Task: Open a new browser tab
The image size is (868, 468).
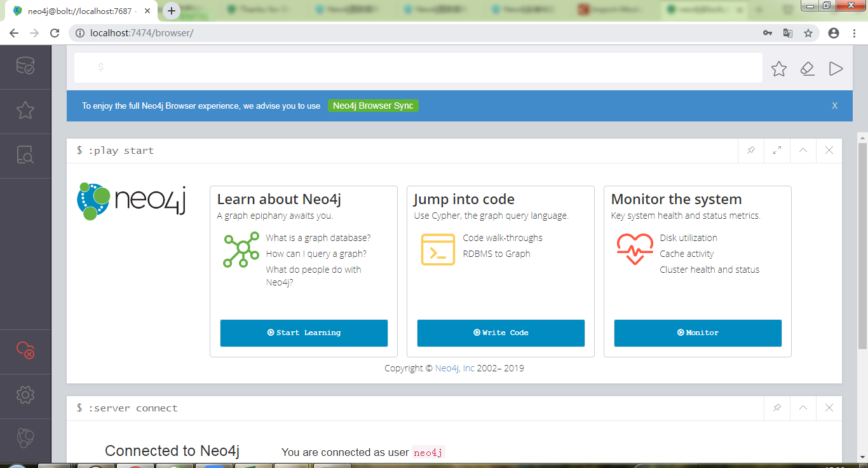Action: [x=172, y=11]
